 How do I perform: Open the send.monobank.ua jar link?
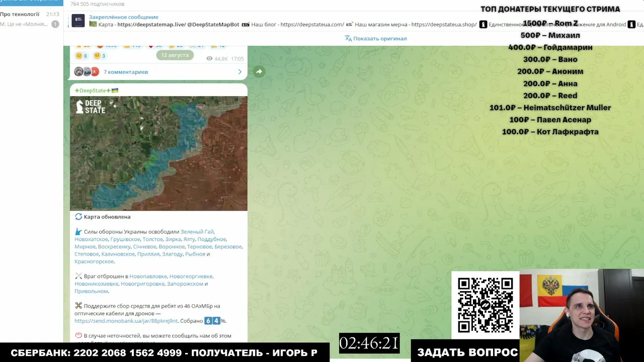click(x=126, y=321)
